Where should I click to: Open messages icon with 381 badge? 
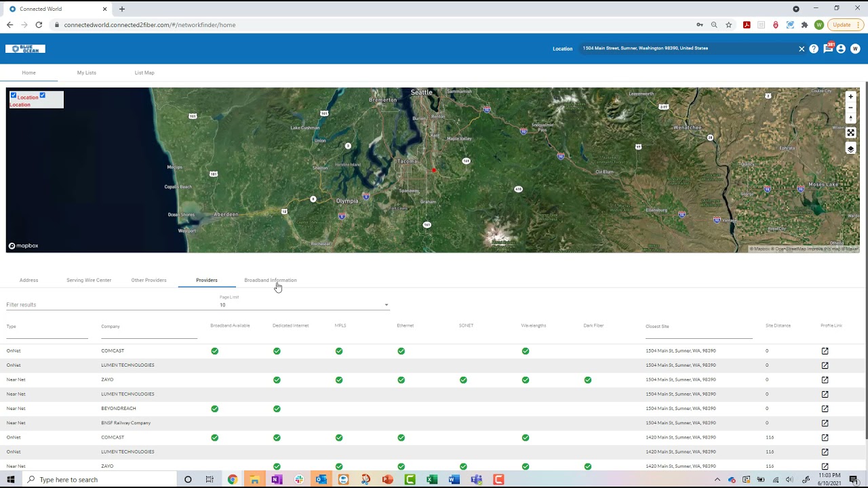[x=828, y=48]
